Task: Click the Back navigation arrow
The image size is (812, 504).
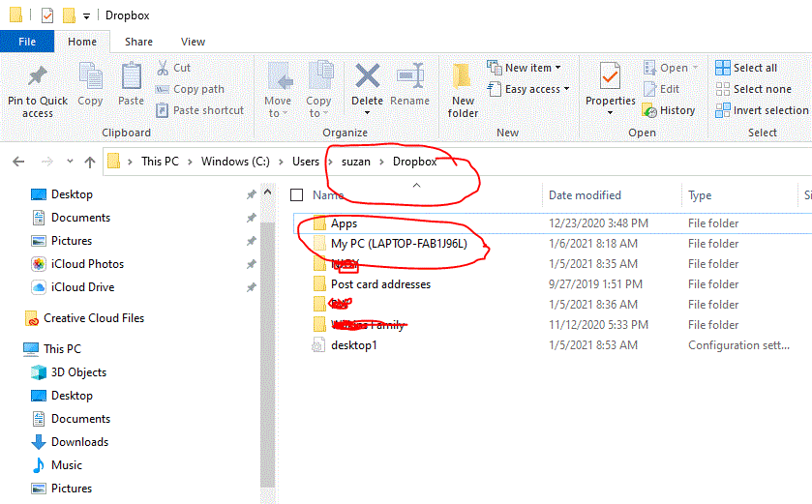Action: [18, 162]
